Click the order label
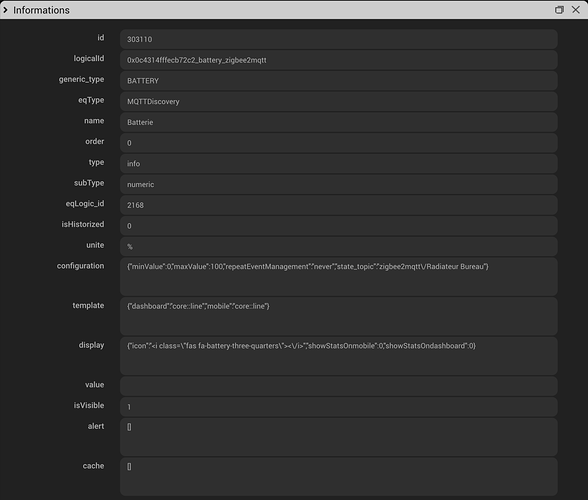Screen dimensions: 588x500 click(x=94, y=141)
